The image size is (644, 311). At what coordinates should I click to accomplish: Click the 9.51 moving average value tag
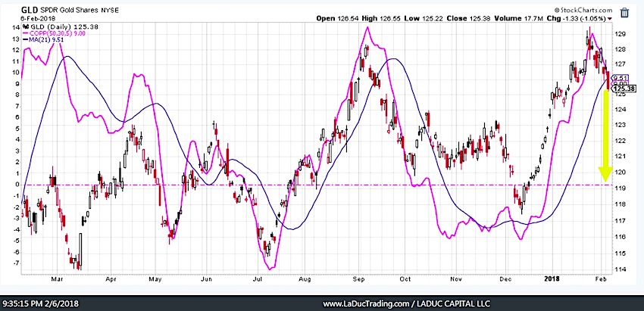621,77
